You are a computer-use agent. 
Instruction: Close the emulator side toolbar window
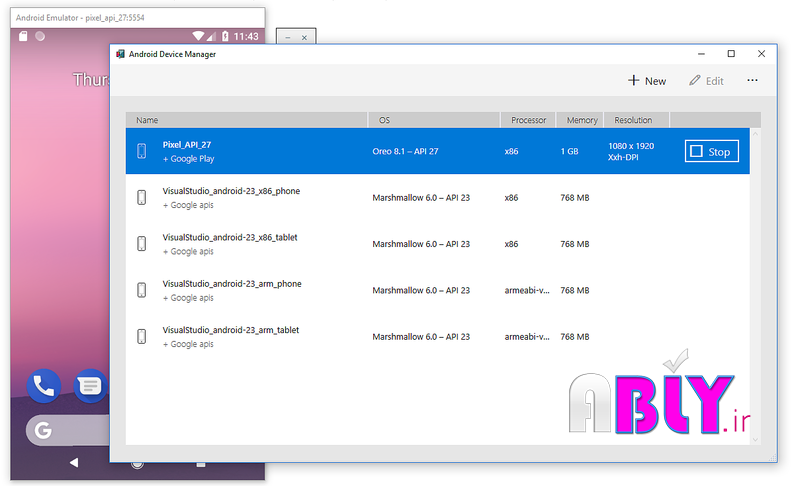point(304,37)
